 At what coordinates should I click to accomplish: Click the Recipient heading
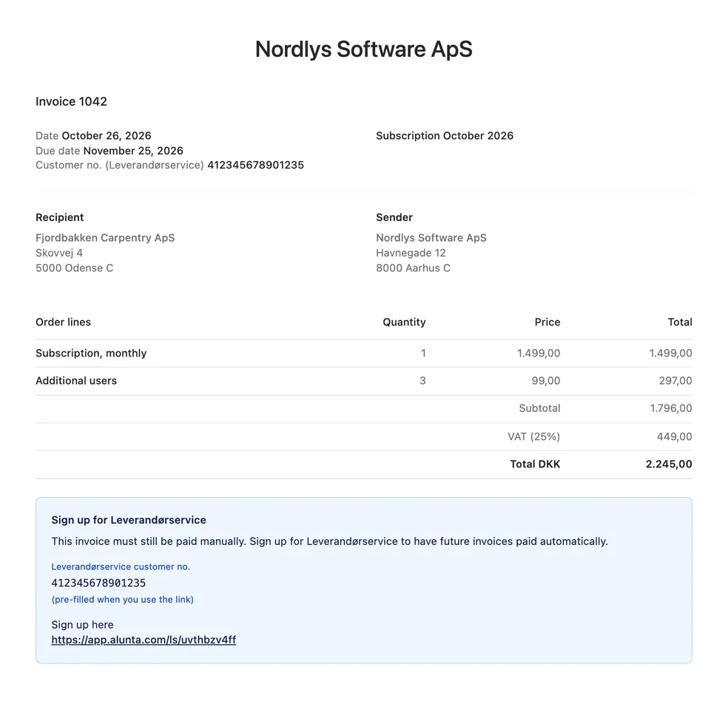pyautogui.click(x=59, y=217)
